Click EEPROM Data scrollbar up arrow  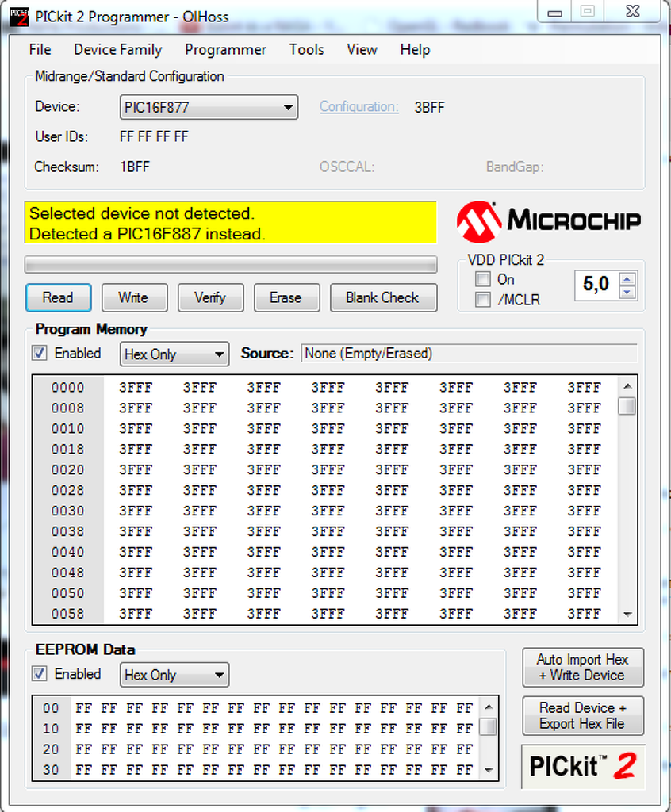pyautogui.click(x=489, y=707)
